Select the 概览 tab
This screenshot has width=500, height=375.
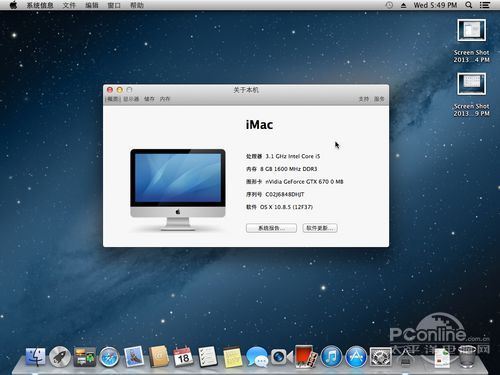(x=113, y=99)
